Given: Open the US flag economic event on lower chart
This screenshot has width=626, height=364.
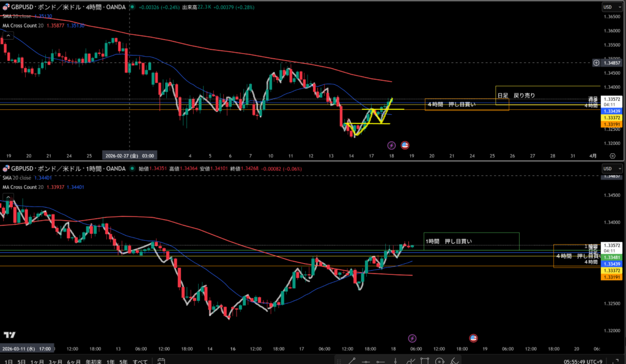Looking at the screenshot, I should [473, 338].
